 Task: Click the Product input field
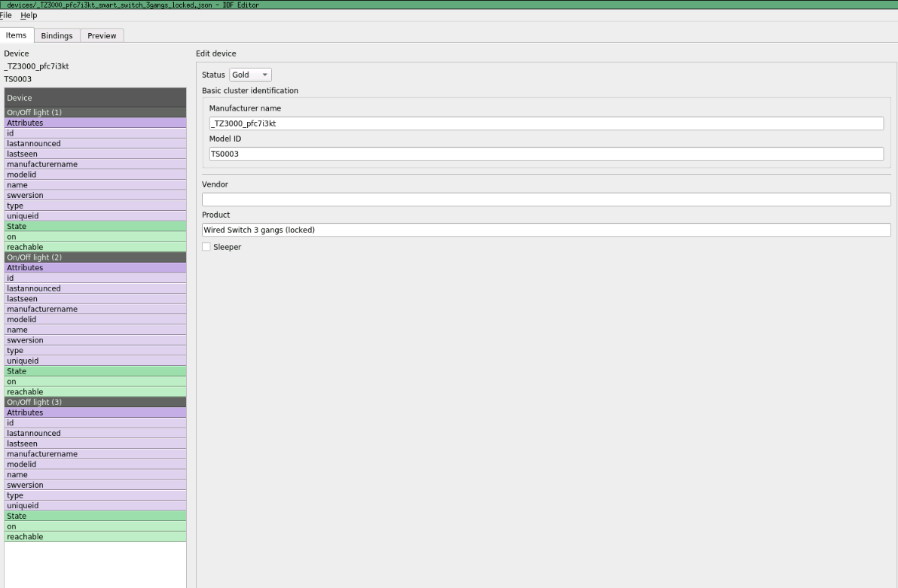pyautogui.click(x=546, y=230)
